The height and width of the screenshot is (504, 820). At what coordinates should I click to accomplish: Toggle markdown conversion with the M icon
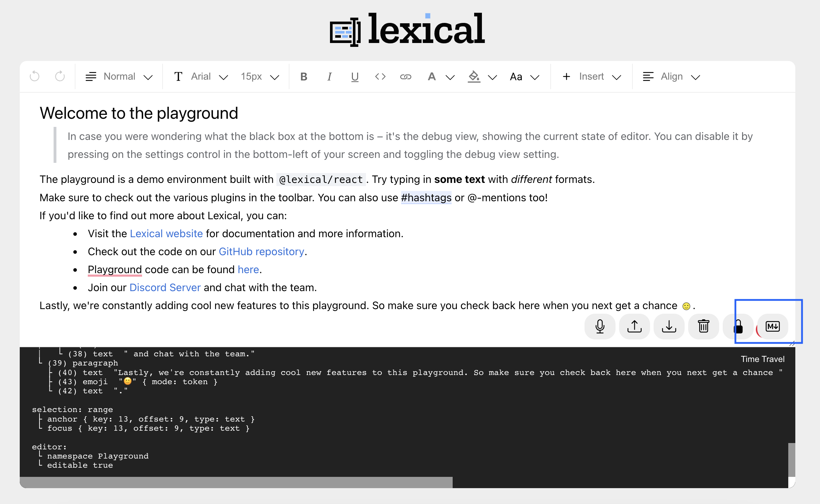[772, 327]
